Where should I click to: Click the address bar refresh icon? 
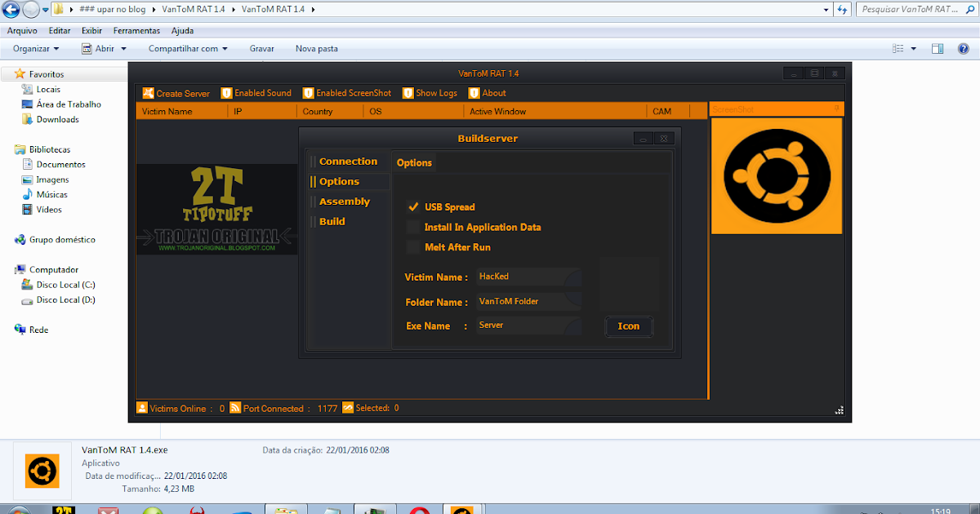click(843, 10)
